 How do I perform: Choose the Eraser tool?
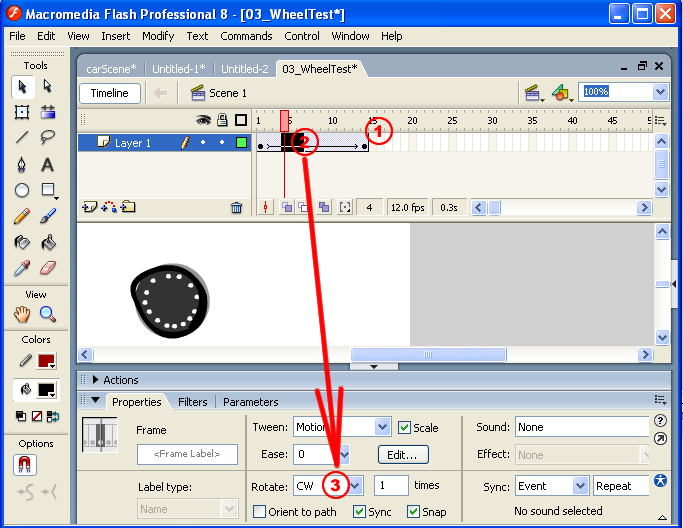(x=47, y=268)
